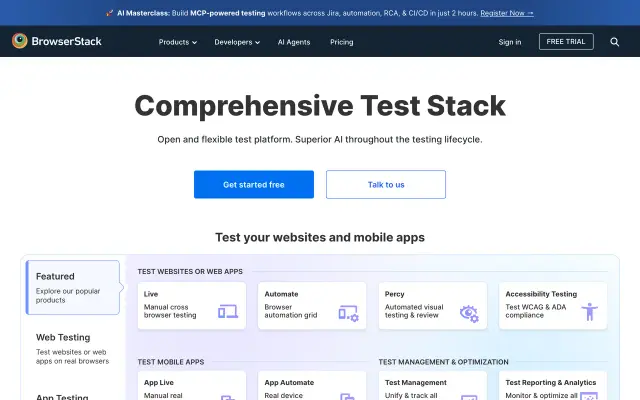Open the Percy product card title
This screenshot has height=400, width=640.
pos(394,294)
